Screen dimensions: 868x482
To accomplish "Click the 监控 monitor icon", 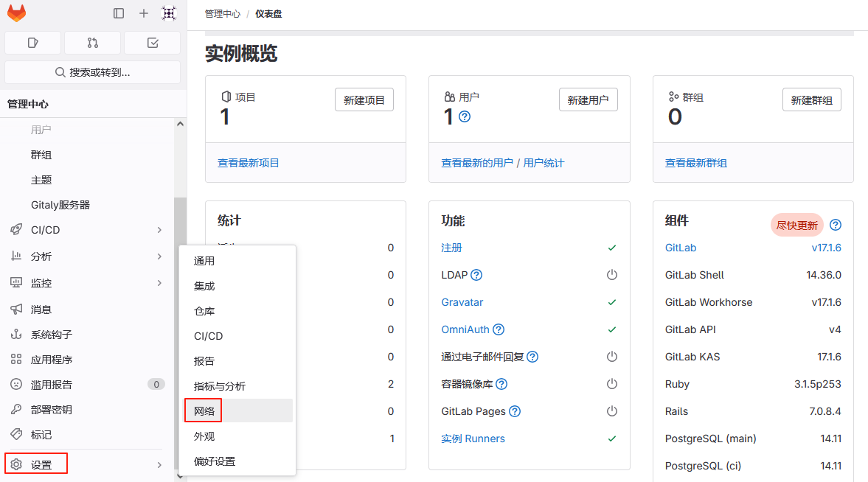I will pos(16,283).
